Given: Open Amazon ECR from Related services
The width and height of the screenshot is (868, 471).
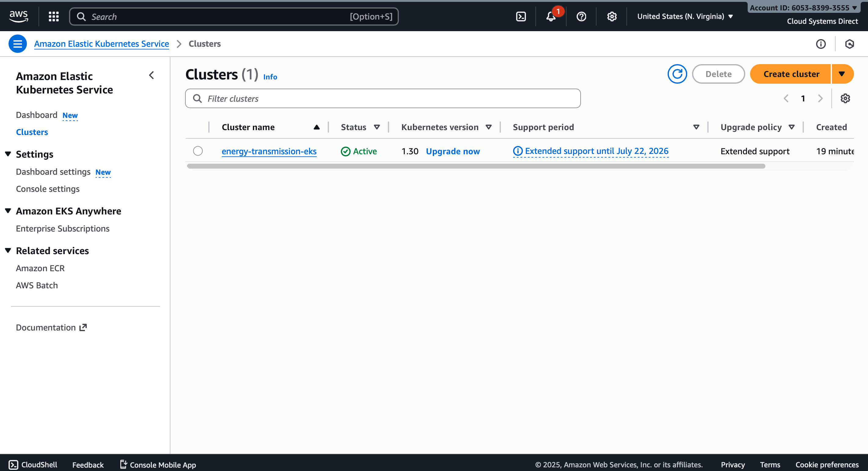Looking at the screenshot, I should [x=40, y=268].
